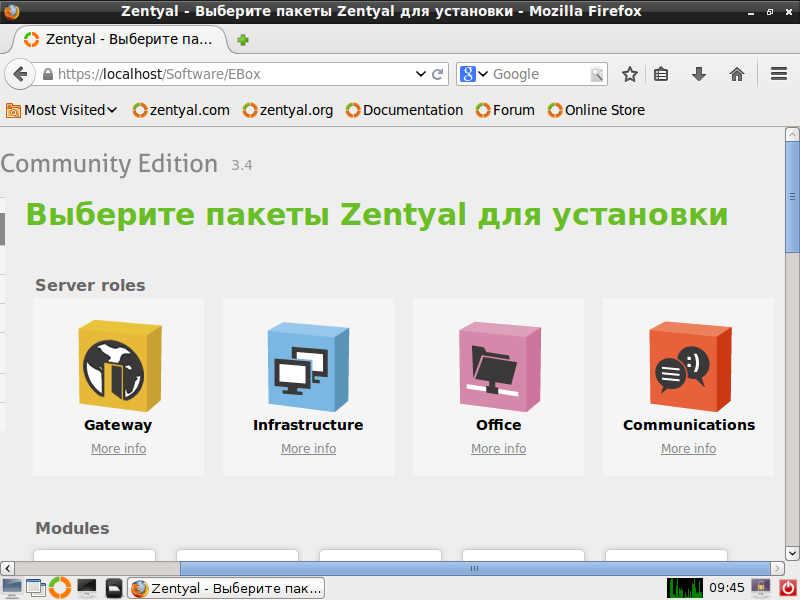Open the terminal monitor icon in taskbar

[x=87, y=588]
